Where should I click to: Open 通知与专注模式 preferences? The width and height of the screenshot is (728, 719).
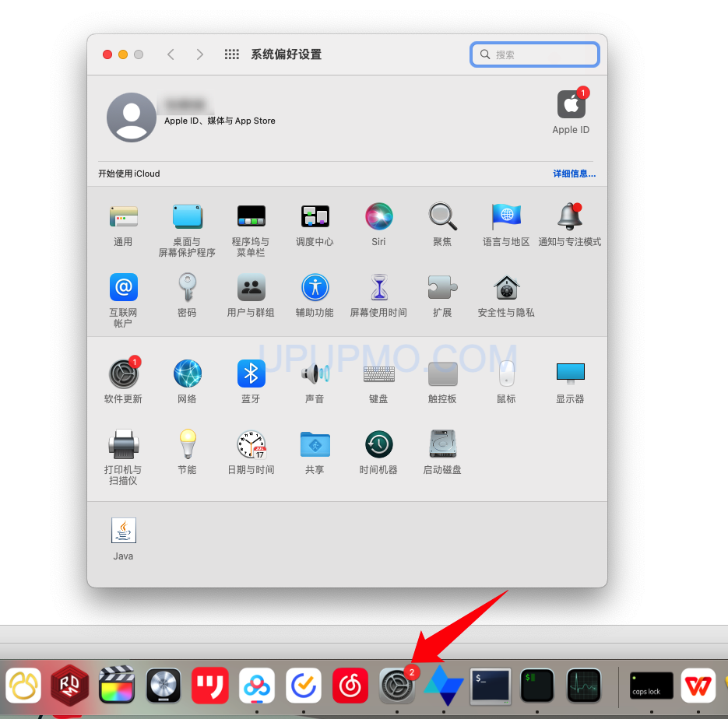570,216
